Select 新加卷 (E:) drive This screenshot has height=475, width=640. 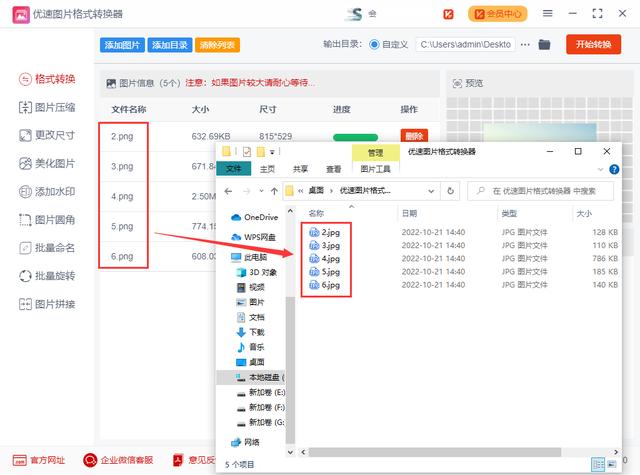click(x=260, y=393)
